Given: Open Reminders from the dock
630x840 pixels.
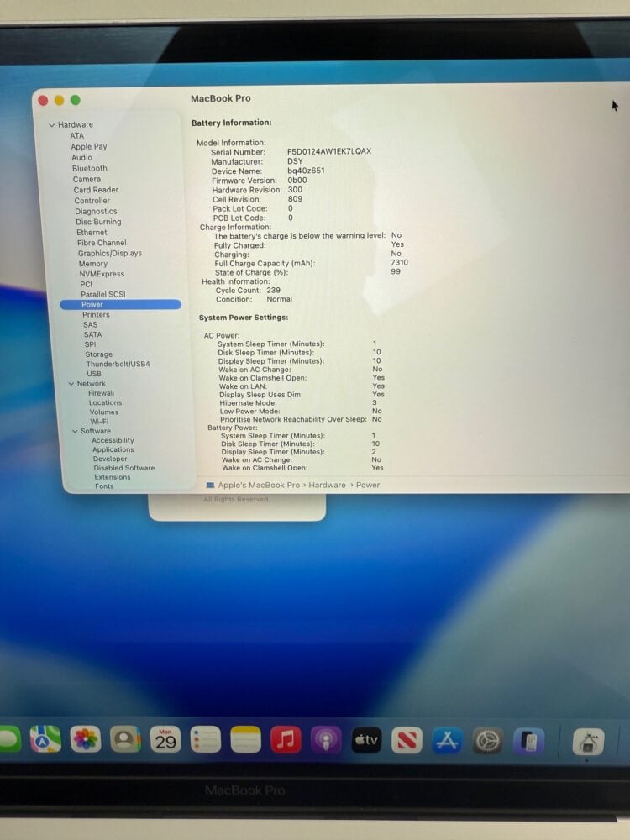Looking at the screenshot, I should (x=206, y=739).
